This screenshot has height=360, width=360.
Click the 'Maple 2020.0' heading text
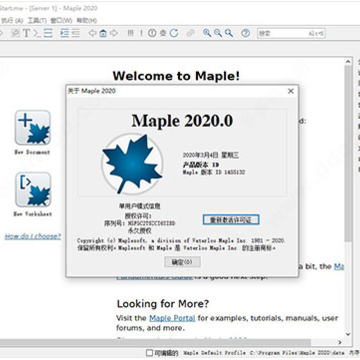[x=182, y=120]
